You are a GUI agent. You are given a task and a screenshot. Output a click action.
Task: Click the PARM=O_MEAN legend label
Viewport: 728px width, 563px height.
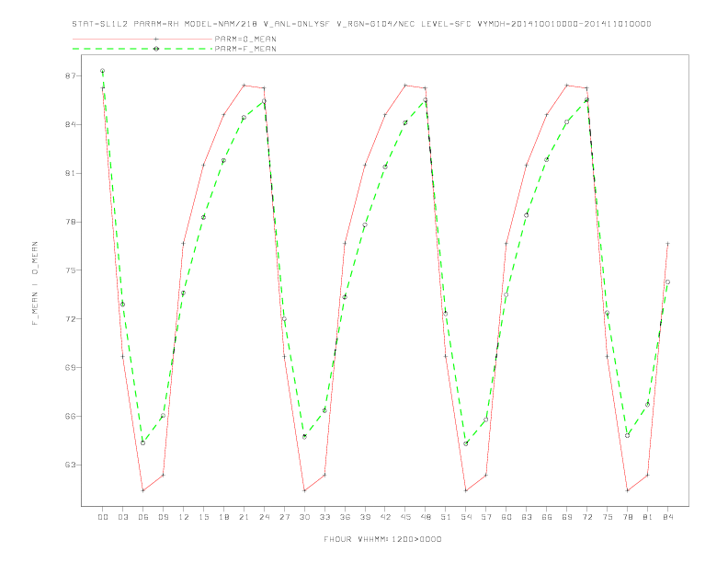[245, 39]
